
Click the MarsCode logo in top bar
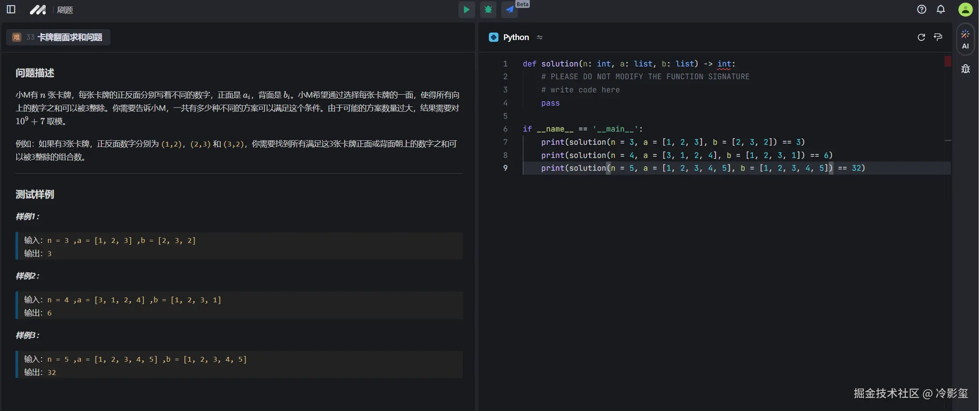[38, 10]
